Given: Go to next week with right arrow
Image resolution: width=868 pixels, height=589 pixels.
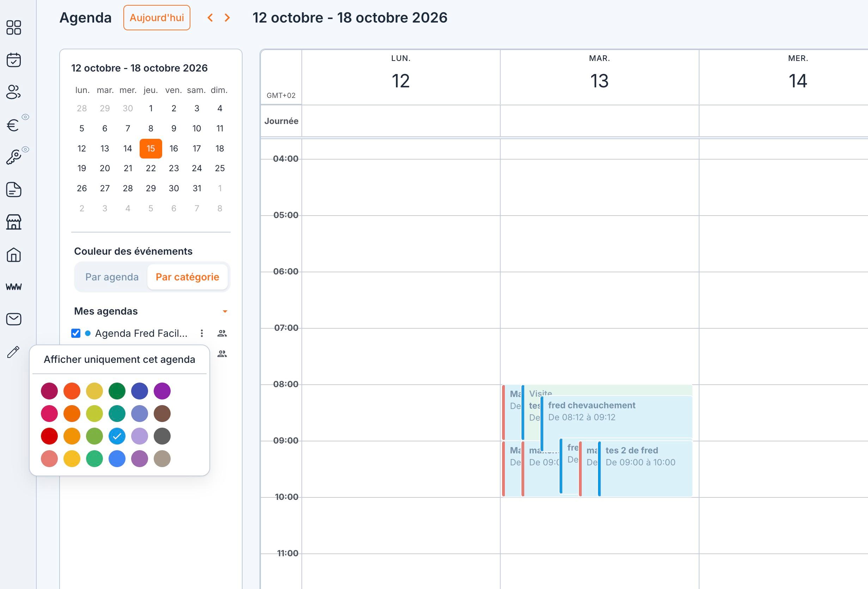Looking at the screenshot, I should (x=227, y=18).
